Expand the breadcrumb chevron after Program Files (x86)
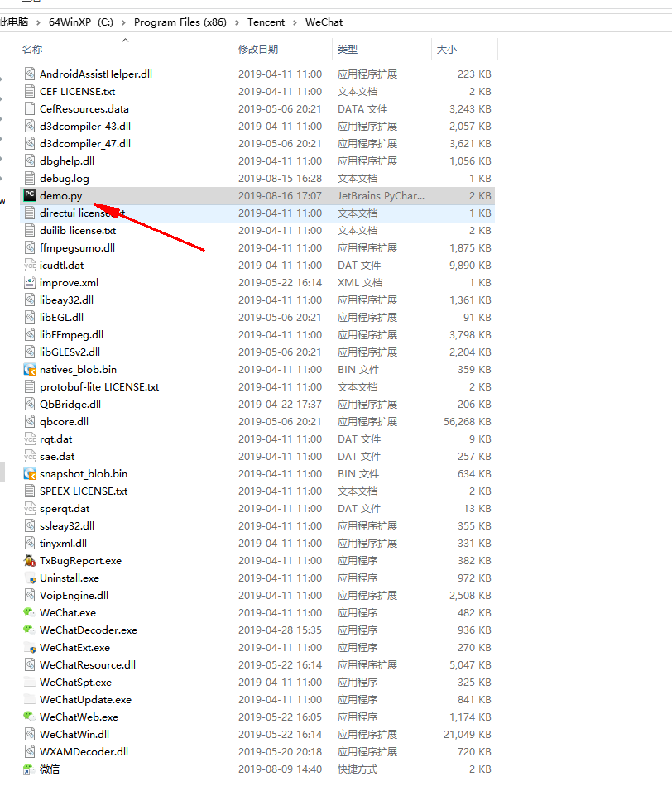Image resolution: width=672 pixels, height=786 pixels. pyautogui.click(x=237, y=22)
